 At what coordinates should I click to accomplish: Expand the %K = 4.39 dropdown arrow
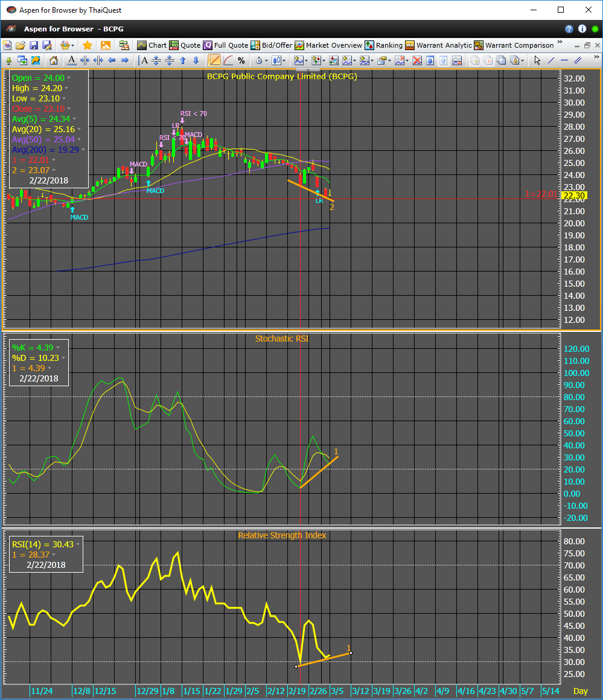click(57, 348)
